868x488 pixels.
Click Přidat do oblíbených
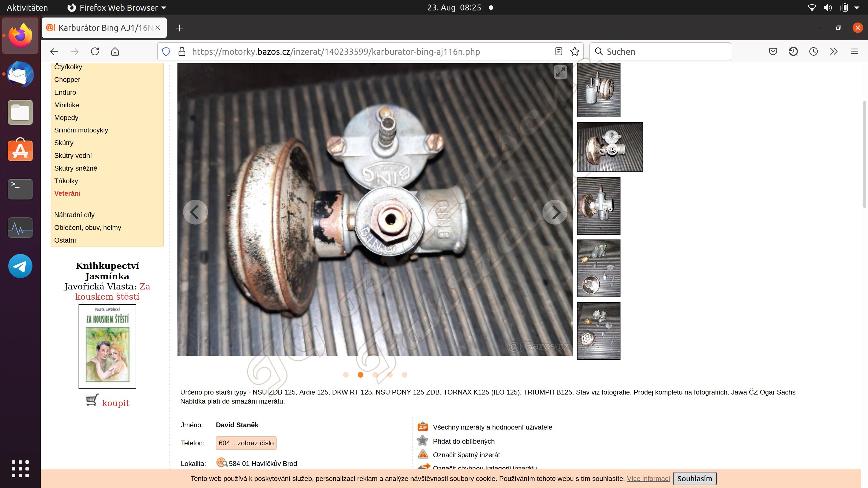point(464,441)
